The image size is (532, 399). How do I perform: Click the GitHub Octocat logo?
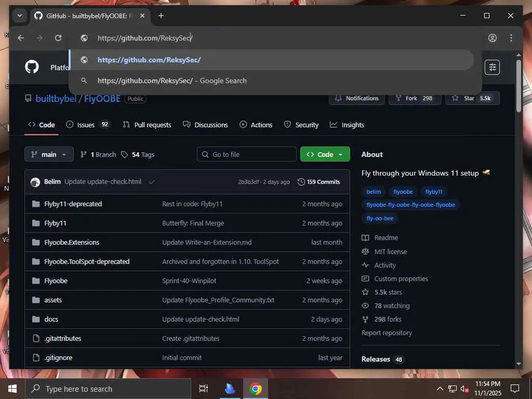click(32, 67)
